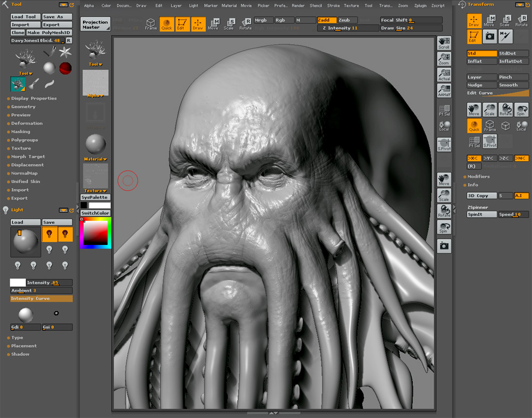Toggle the first orange light bulb
The image size is (532, 418).
click(49, 234)
